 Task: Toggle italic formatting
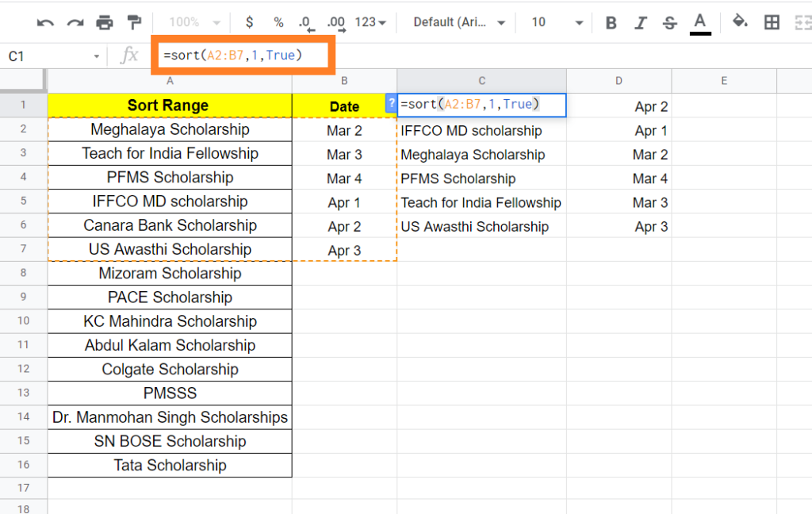coord(640,22)
